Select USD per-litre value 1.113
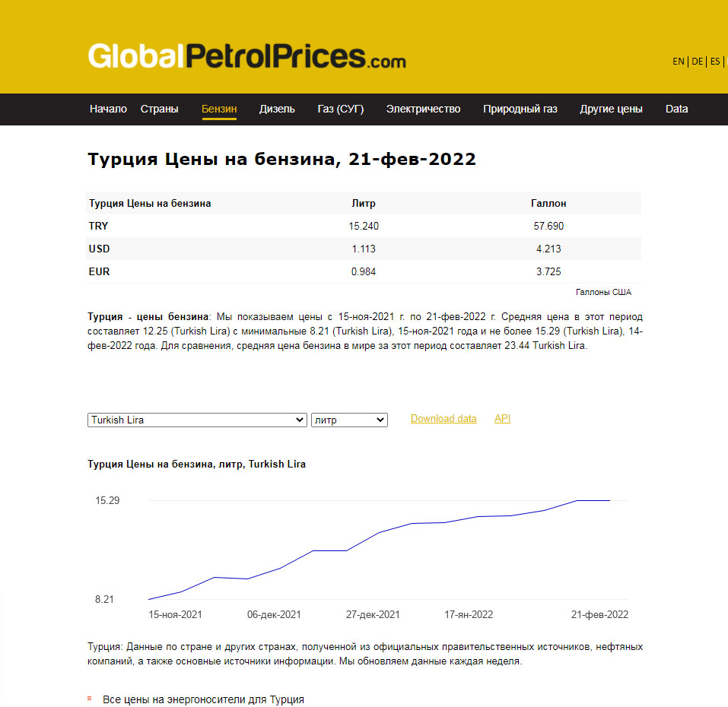 tap(364, 249)
